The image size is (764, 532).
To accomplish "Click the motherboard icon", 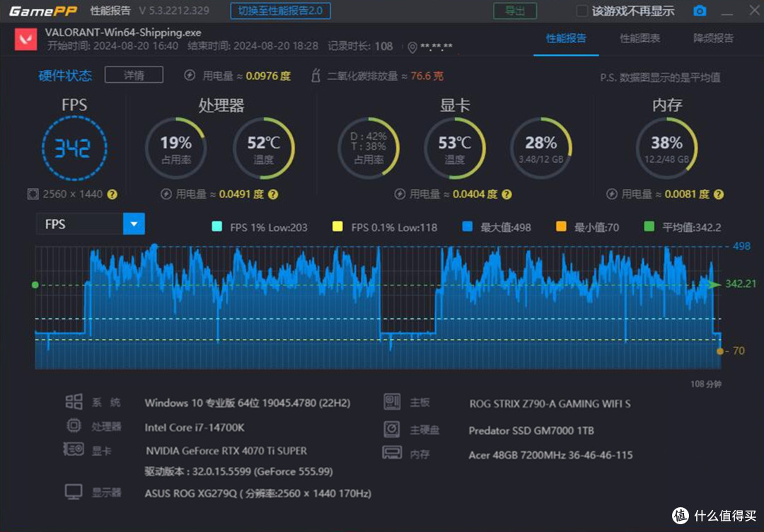I will click(392, 402).
